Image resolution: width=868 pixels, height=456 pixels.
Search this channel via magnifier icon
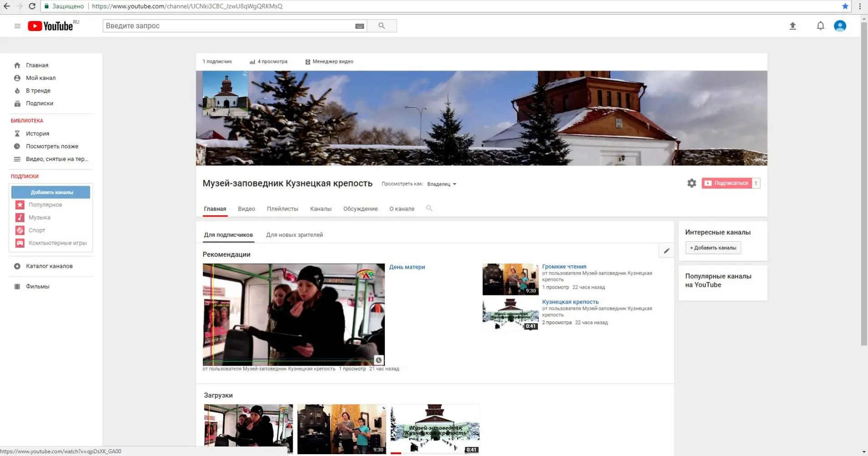tap(429, 208)
